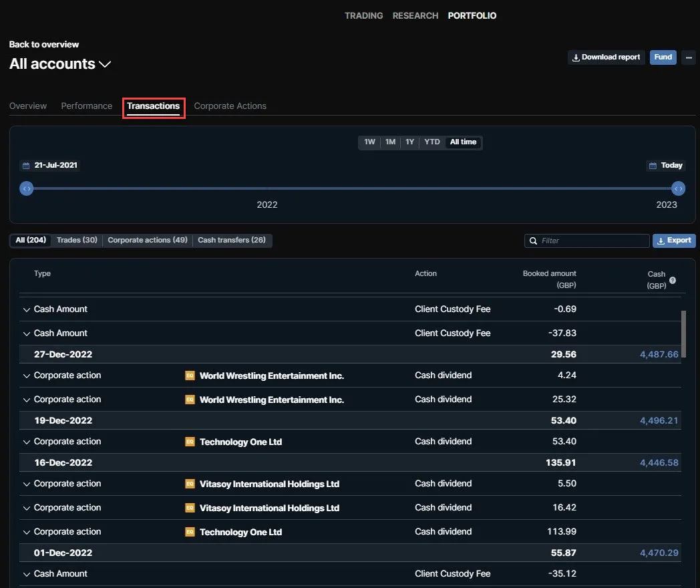Select the YTD time range option
This screenshot has width=700, height=588.
(431, 142)
